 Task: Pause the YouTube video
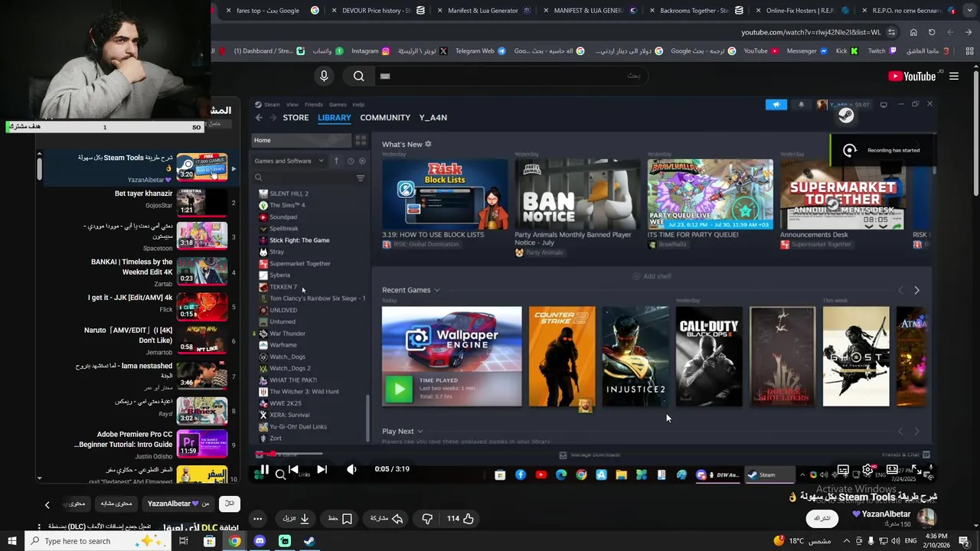[x=264, y=470]
